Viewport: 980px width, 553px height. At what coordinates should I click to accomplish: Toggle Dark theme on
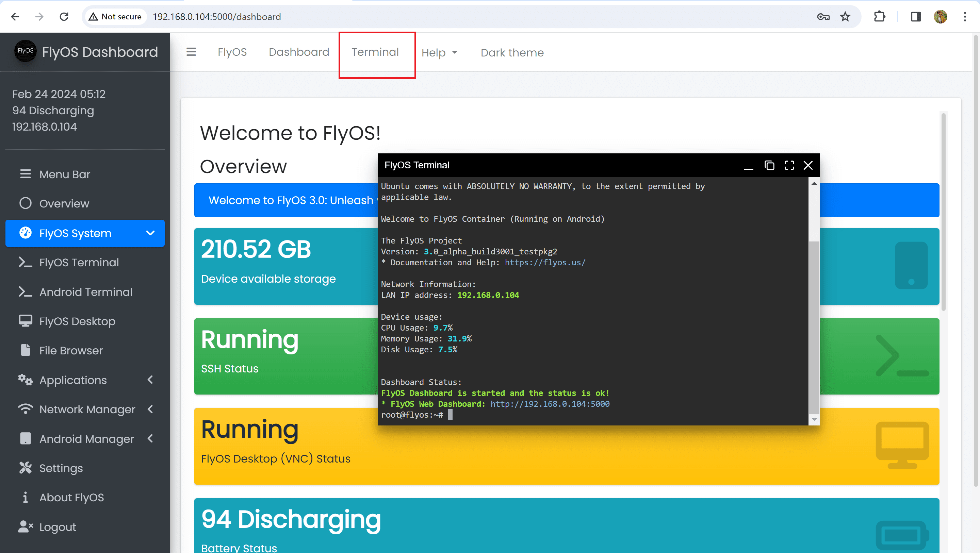tap(512, 52)
